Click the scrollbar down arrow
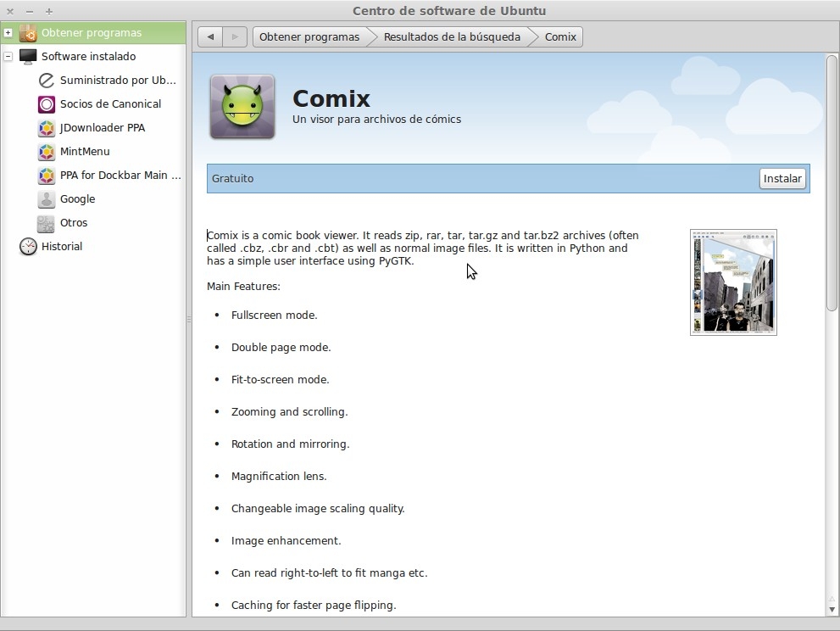 point(832,610)
